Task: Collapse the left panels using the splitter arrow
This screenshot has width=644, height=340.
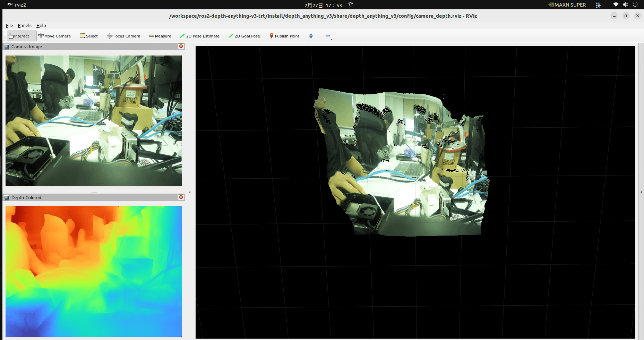Action: (x=190, y=192)
